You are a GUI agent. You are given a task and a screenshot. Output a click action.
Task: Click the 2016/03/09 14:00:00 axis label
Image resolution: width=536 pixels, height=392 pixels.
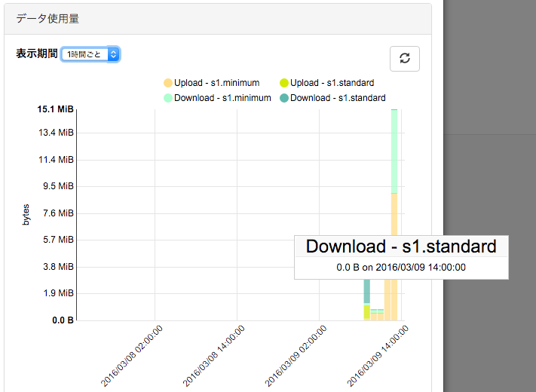point(378,356)
